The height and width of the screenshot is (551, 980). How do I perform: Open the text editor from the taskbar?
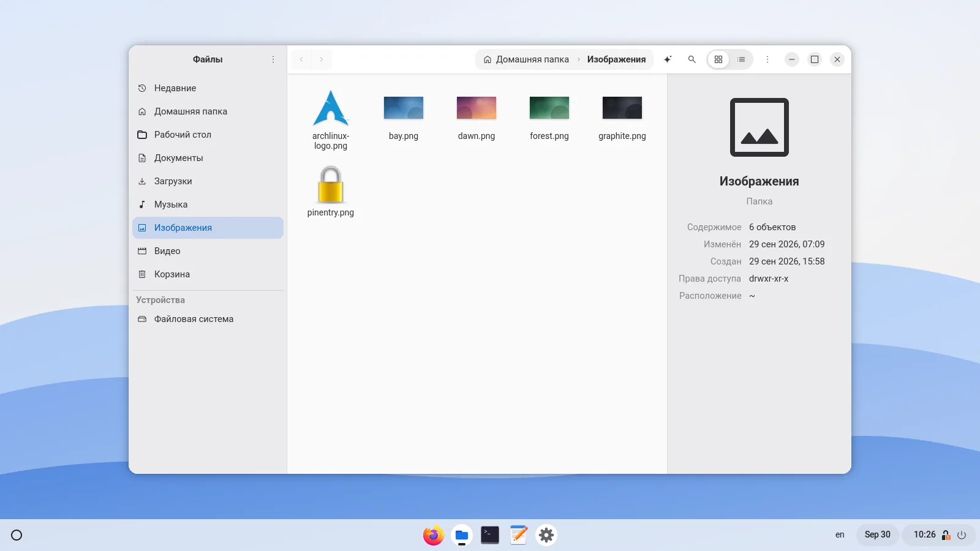[x=518, y=535]
